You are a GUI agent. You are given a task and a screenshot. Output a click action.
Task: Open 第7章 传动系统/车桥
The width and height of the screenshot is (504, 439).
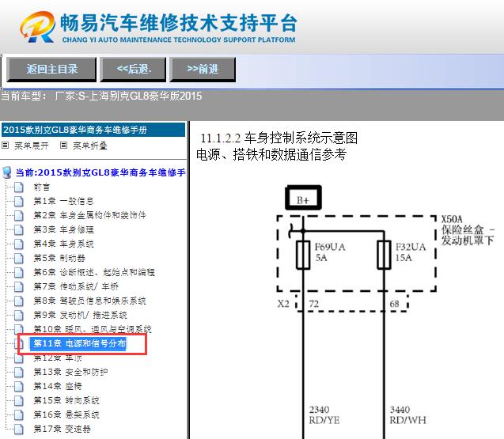click(x=76, y=286)
